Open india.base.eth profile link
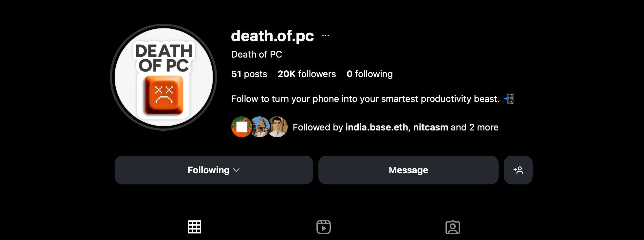The height and width of the screenshot is (240, 644). (x=377, y=127)
